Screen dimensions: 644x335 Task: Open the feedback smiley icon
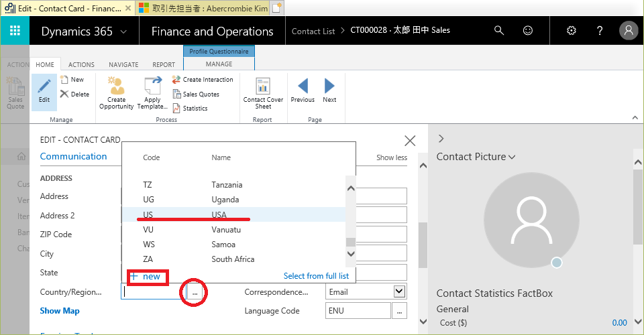[528, 30]
